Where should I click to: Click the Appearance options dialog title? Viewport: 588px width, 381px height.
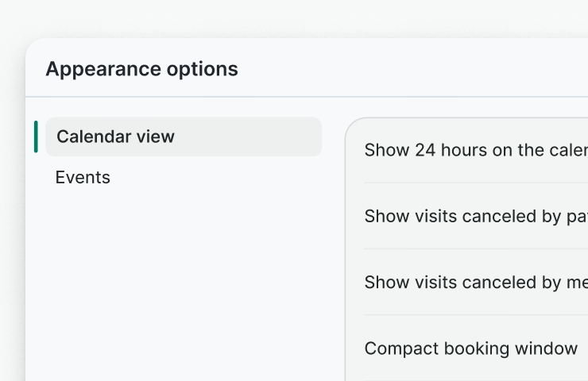pos(141,69)
